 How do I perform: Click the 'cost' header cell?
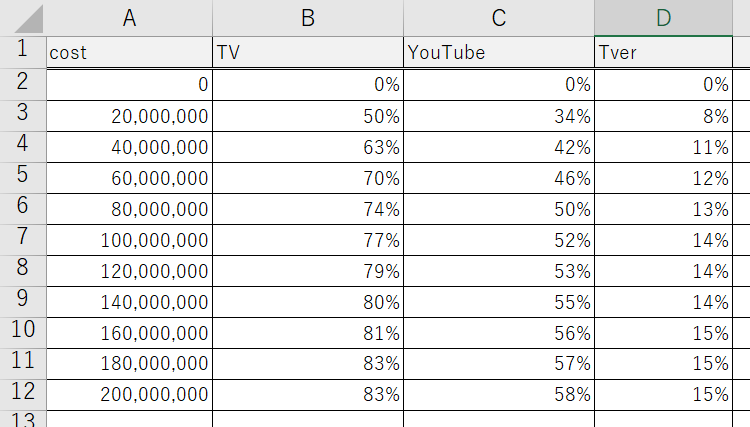tap(129, 53)
